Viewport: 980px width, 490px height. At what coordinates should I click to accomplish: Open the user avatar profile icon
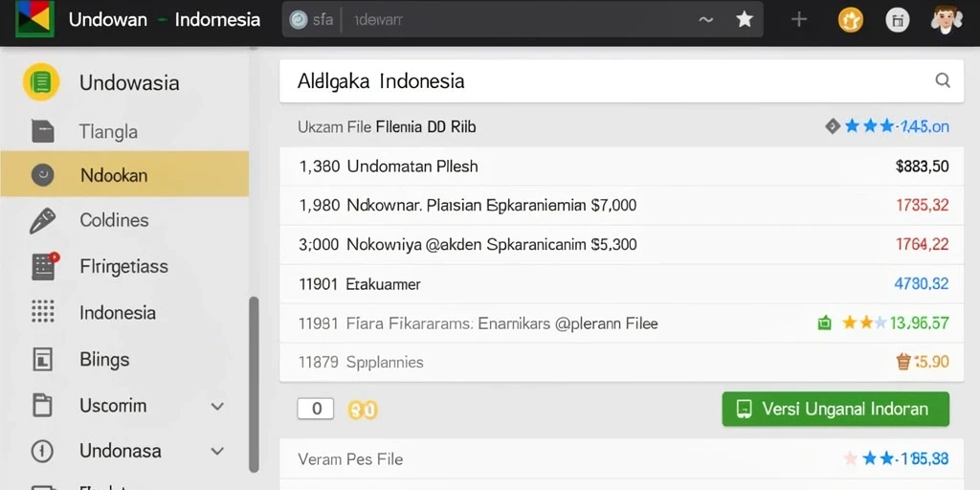(x=946, y=20)
